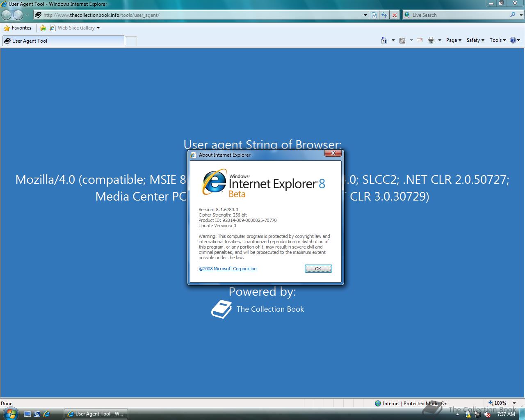
Task: Expand the Web Slice Gallery dropdown arrow
Action: click(98, 28)
